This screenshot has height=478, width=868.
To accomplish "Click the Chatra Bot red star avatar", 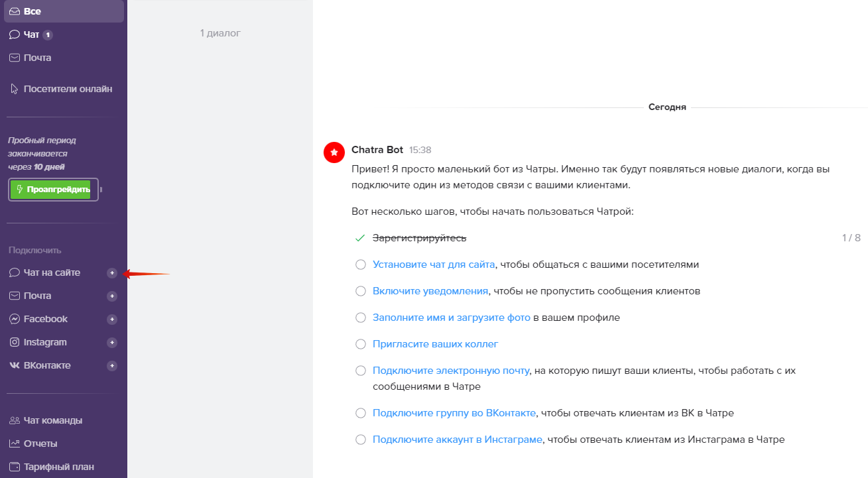I will pyautogui.click(x=334, y=152).
